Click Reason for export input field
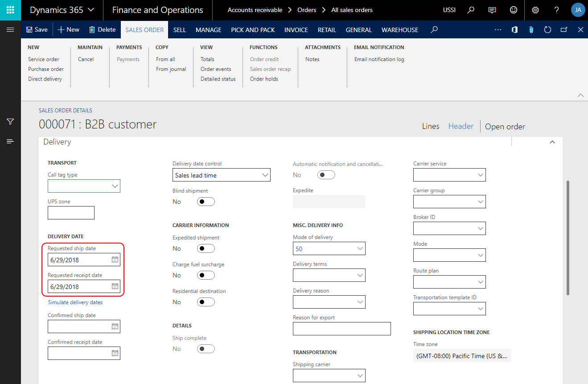Viewport: 588px width, 384px height. pyautogui.click(x=342, y=329)
